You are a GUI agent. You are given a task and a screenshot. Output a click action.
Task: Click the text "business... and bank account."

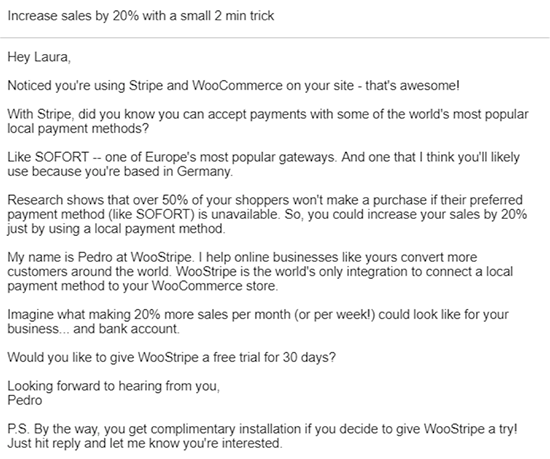93,329
